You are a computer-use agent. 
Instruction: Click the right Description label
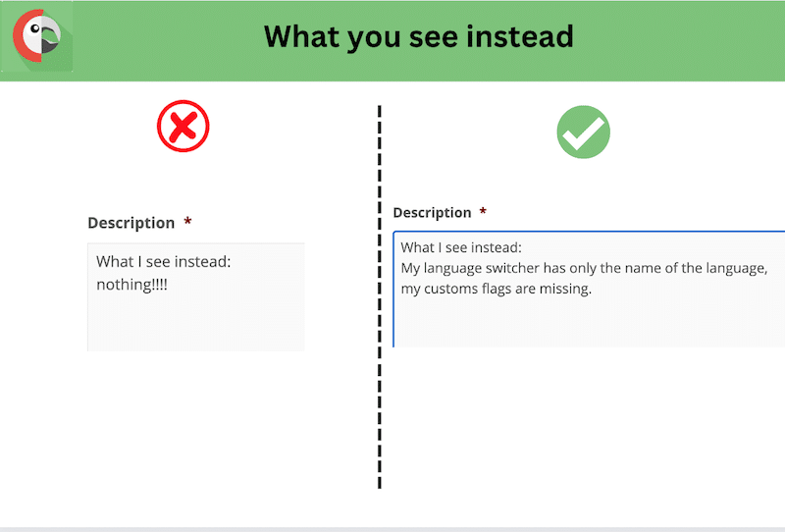coord(432,213)
